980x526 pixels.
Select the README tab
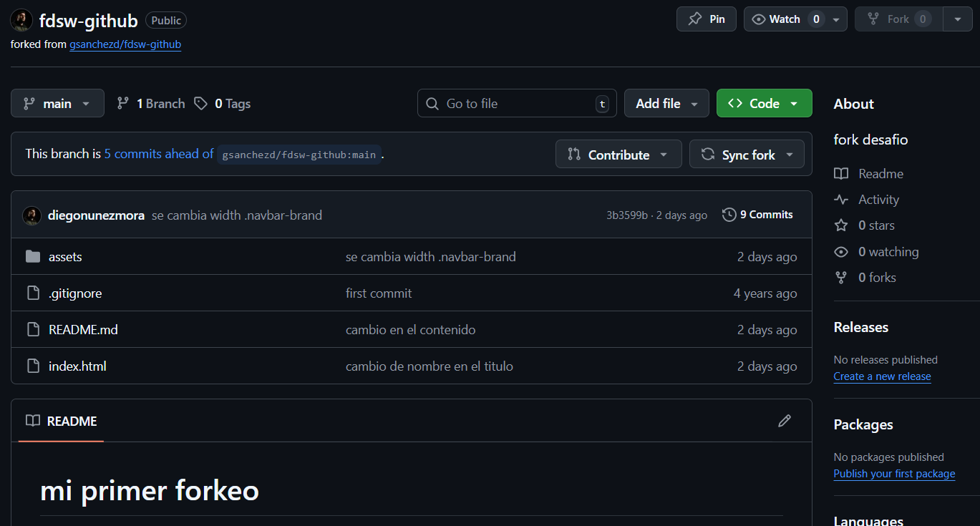pyautogui.click(x=62, y=422)
